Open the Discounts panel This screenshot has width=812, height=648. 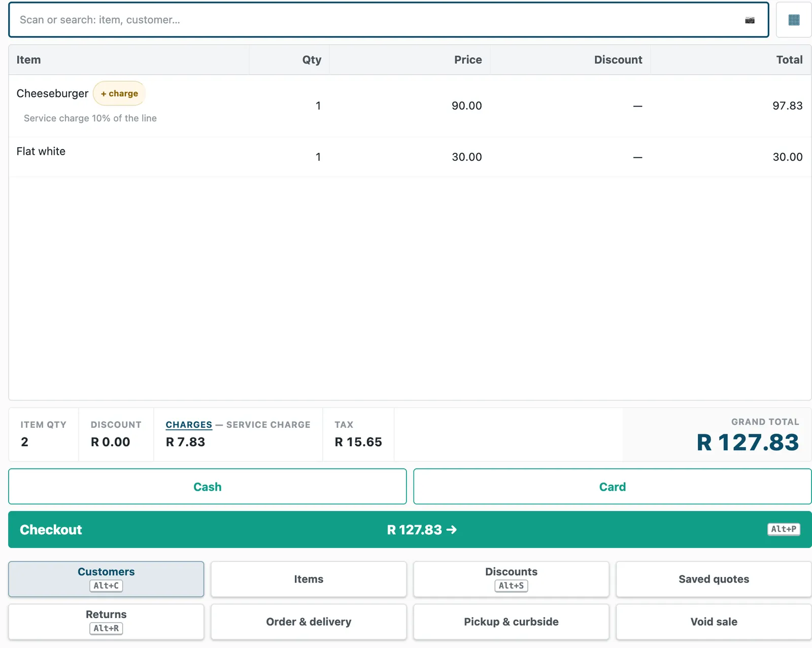click(511, 579)
